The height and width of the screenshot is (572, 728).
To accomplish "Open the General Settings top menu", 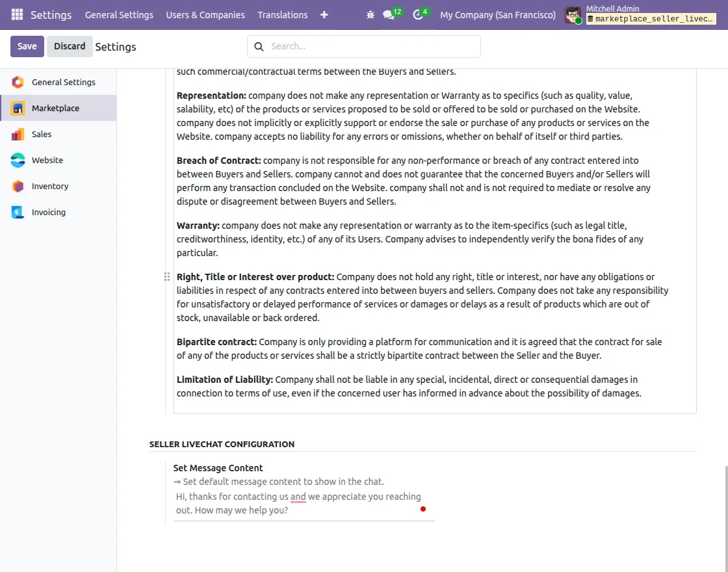I will [119, 15].
